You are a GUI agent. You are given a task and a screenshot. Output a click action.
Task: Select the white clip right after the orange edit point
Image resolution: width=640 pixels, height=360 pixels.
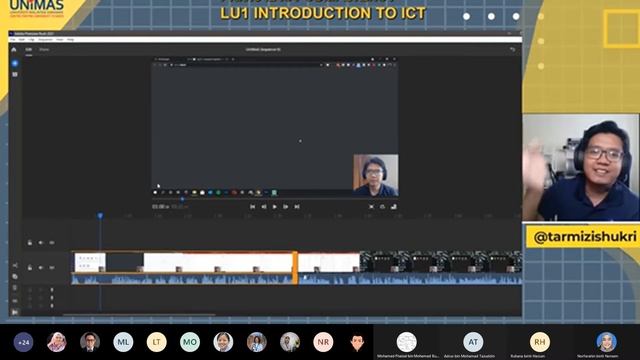click(x=329, y=262)
